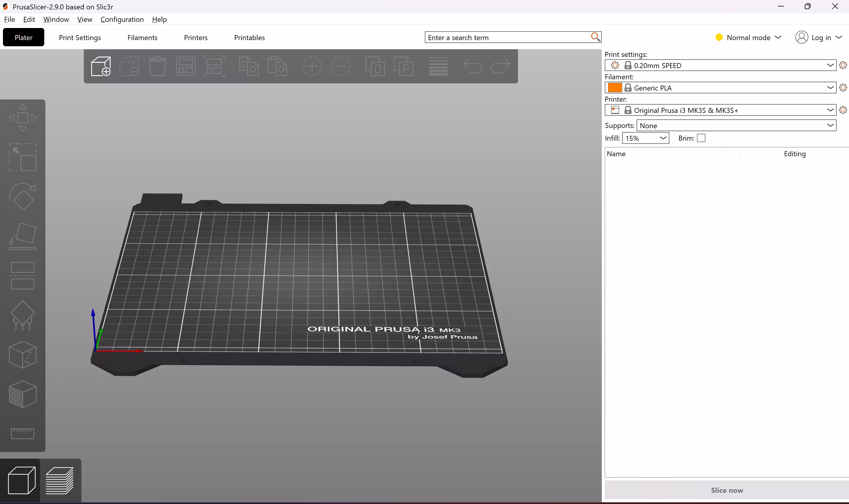Click the Add instance plus circle icon
Viewport: 849px width, 504px height.
tap(312, 66)
